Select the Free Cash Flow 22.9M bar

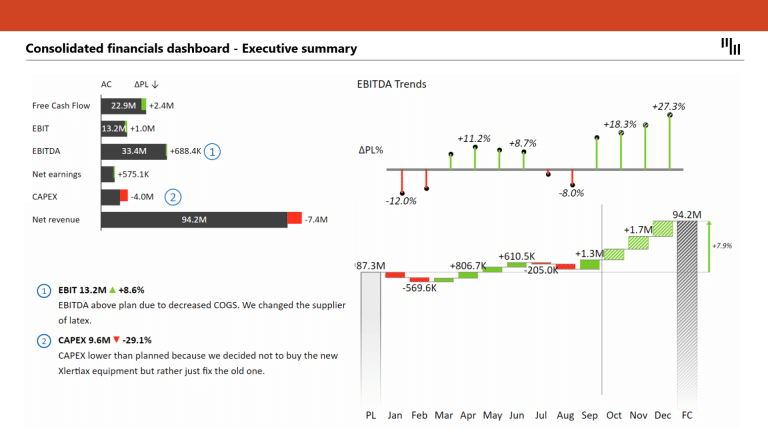(x=121, y=105)
